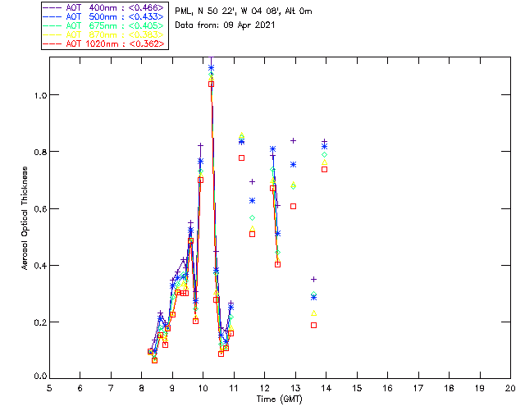Click the 'Aerosol Optical Thickness' axis label

(x=25, y=218)
